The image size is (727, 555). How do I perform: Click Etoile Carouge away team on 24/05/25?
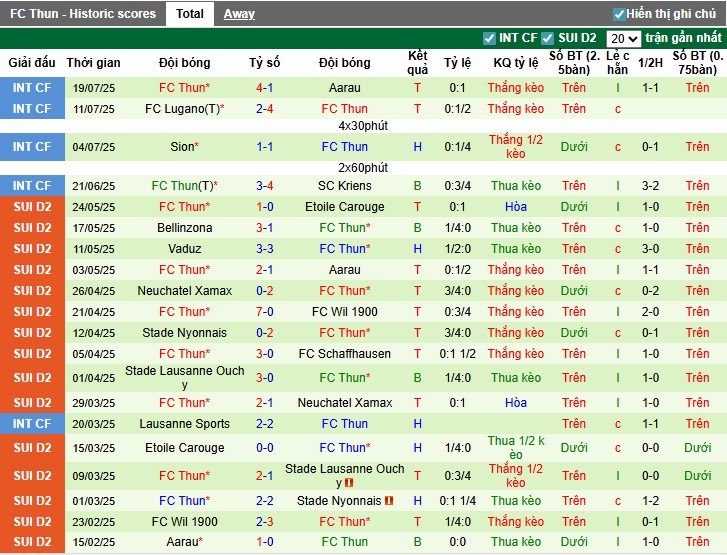pos(344,207)
